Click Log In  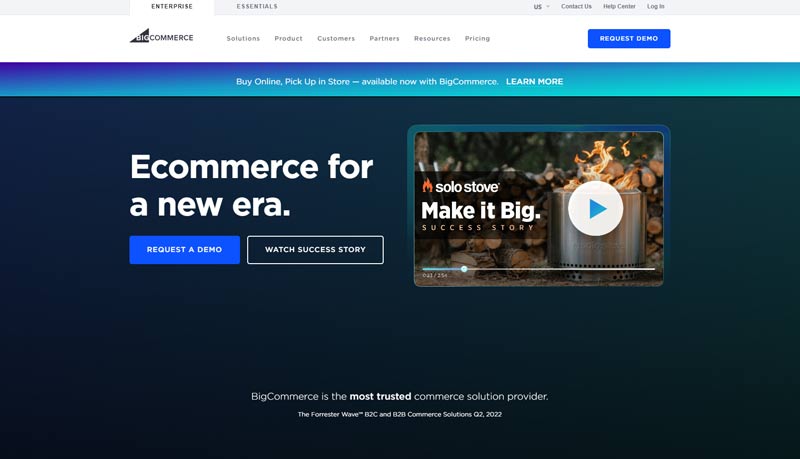pos(655,7)
